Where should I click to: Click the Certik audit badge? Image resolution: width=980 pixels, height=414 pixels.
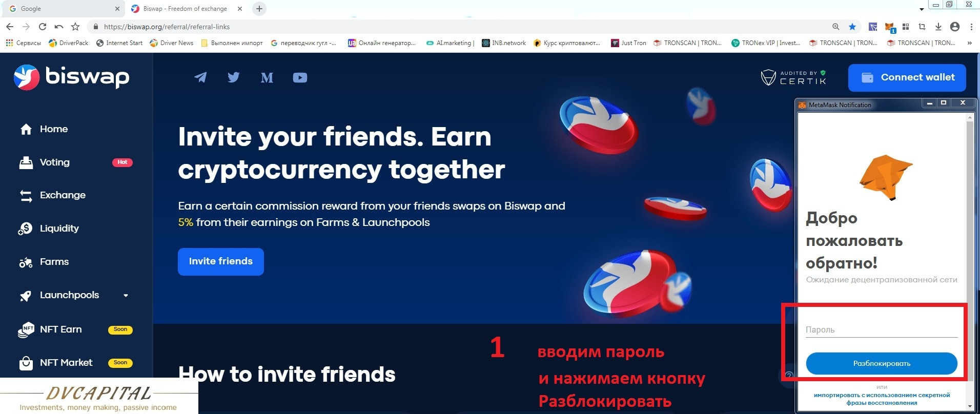pos(793,77)
